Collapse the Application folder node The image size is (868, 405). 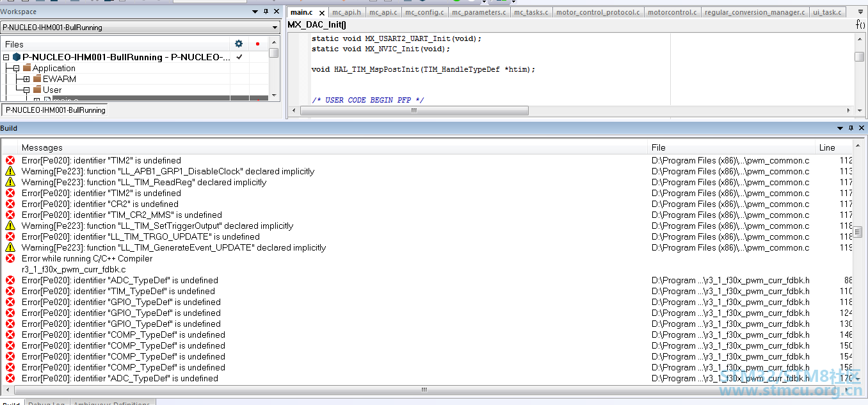[x=17, y=68]
